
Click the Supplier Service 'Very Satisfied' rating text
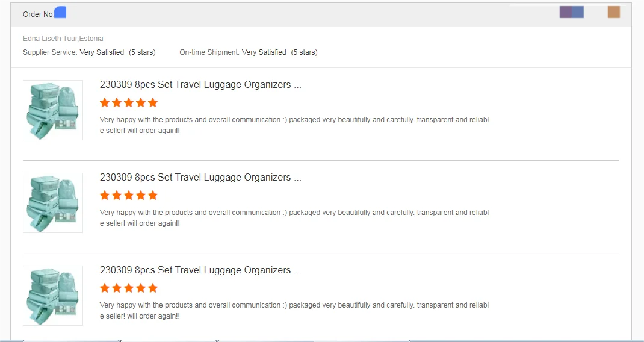click(102, 52)
